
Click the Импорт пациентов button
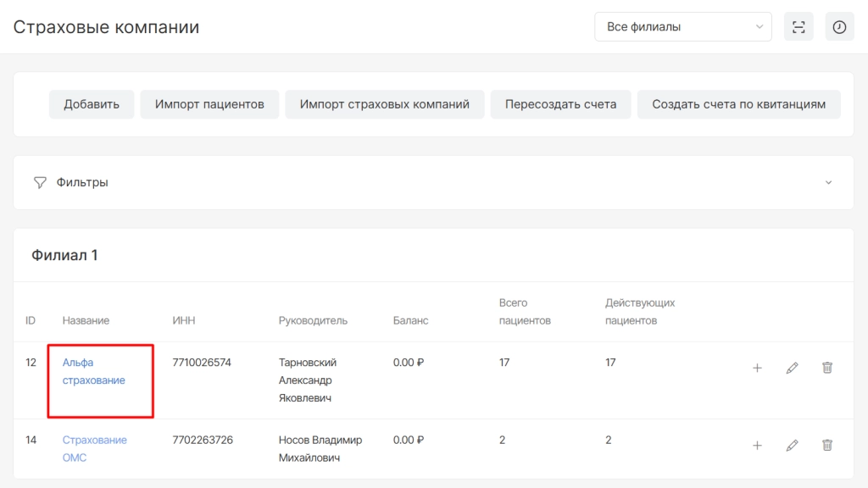(x=209, y=104)
